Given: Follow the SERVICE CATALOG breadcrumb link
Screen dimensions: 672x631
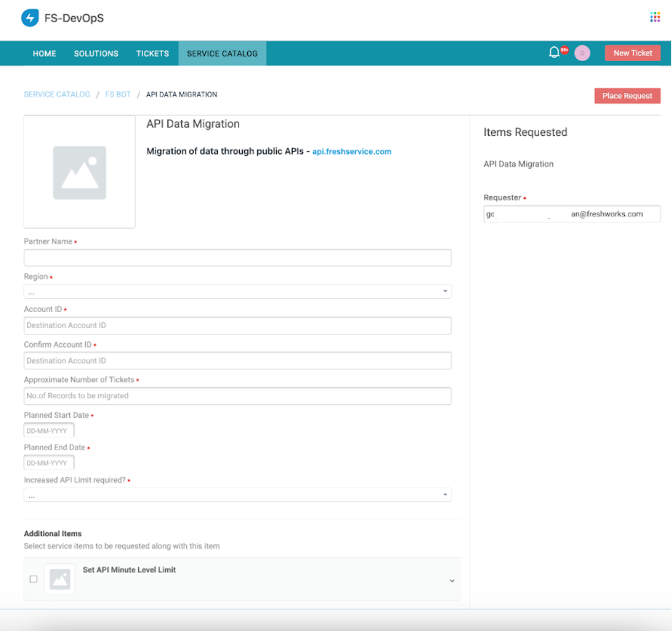Looking at the screenshot, I should click(x=57, y=95).
